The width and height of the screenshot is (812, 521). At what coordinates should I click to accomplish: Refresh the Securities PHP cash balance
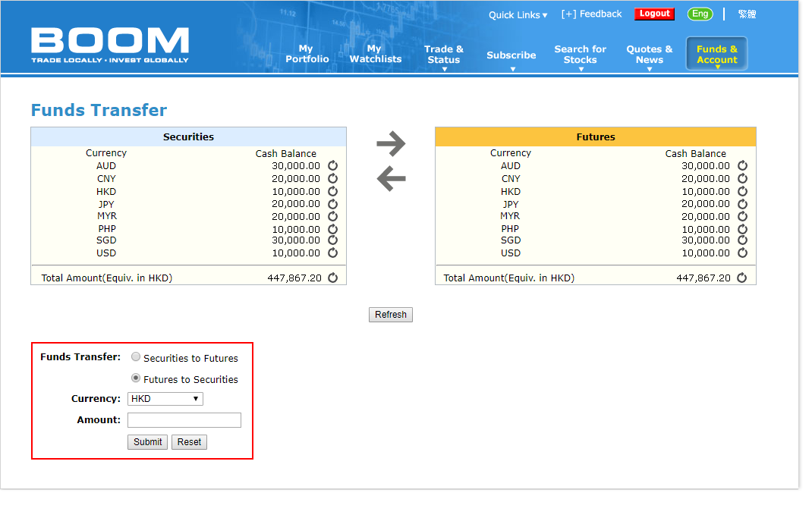click(333, 229)
